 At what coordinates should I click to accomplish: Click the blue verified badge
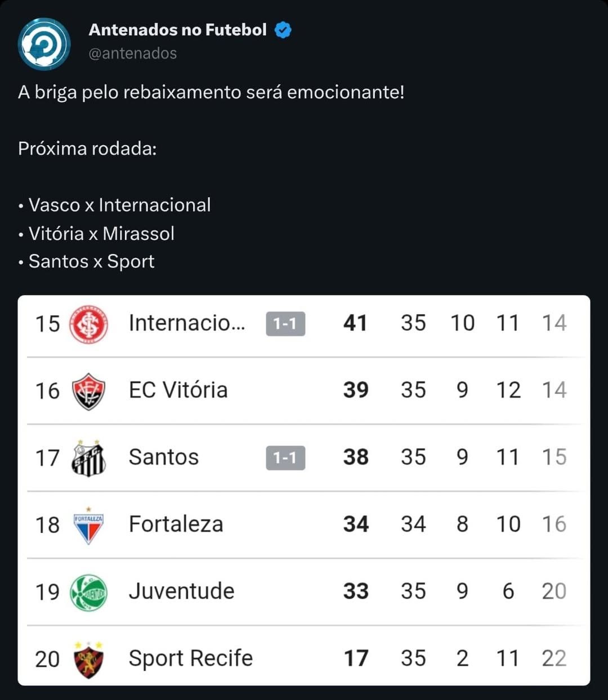coord(283,30)
